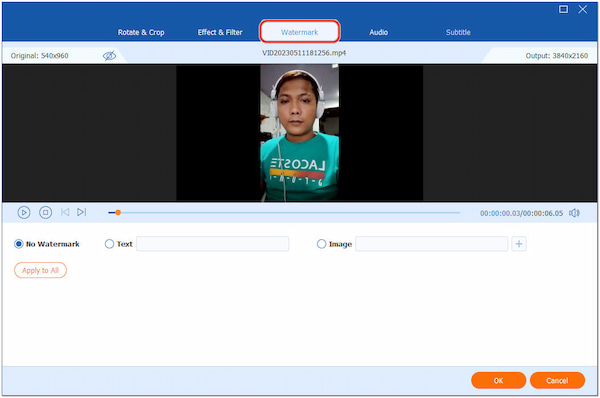This screenshot has height=398, width=600.
Task: Switch to the Effect & Filter tab
Action: coord(220,33)
